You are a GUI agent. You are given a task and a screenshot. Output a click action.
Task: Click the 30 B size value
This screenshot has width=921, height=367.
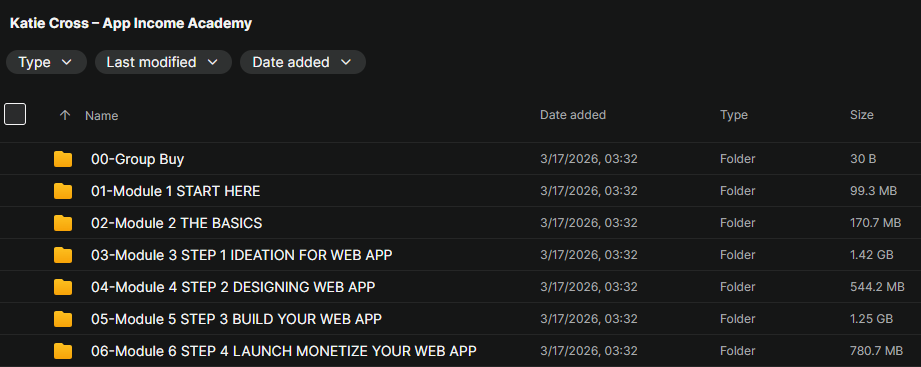click(863, 159)
